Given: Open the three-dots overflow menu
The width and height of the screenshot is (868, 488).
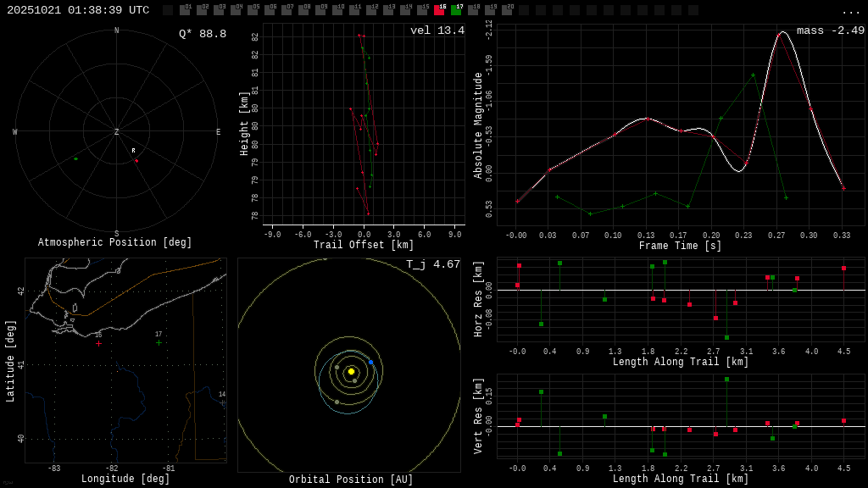Looking at the screenshot, I should click(850, 11).
